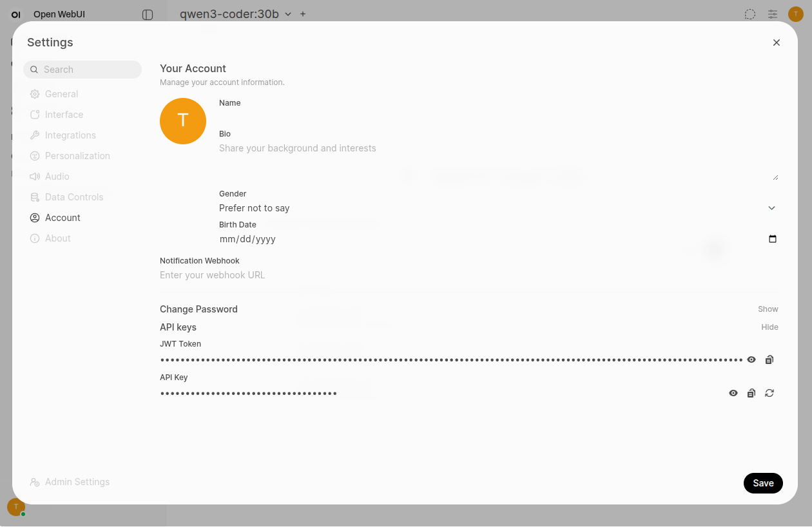Go to the Audio settings tab

(x=57, y=177)
